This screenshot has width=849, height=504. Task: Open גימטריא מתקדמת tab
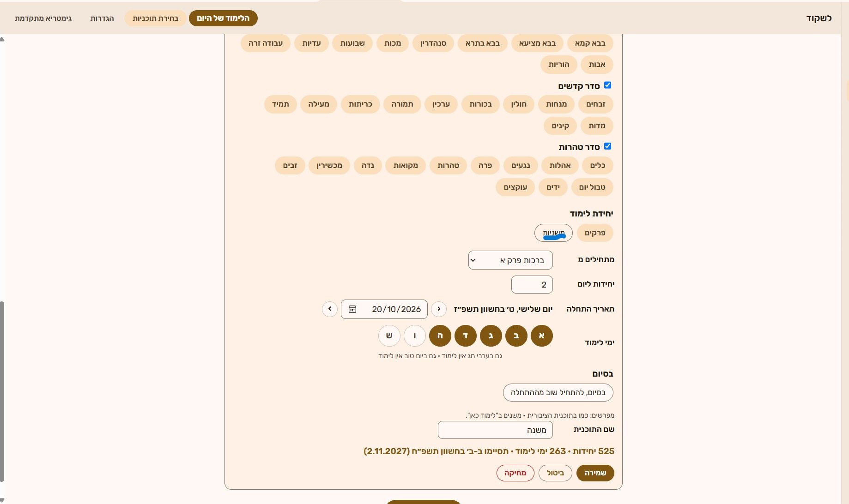tap(43, 18)
